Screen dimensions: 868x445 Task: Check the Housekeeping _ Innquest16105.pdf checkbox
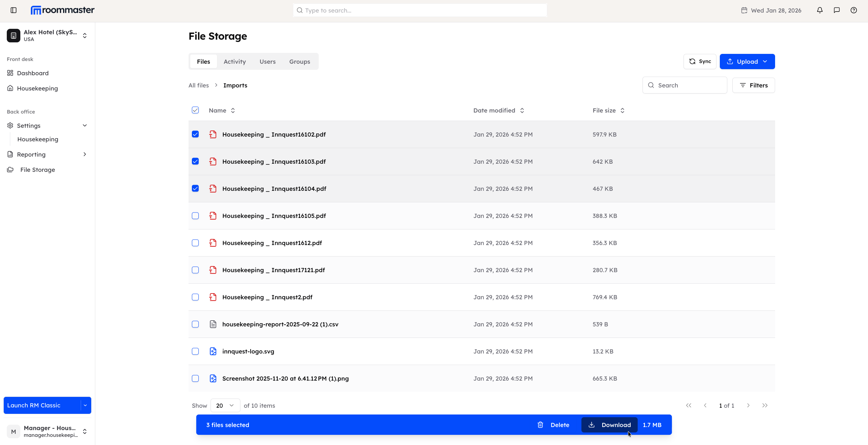point(195,216)
